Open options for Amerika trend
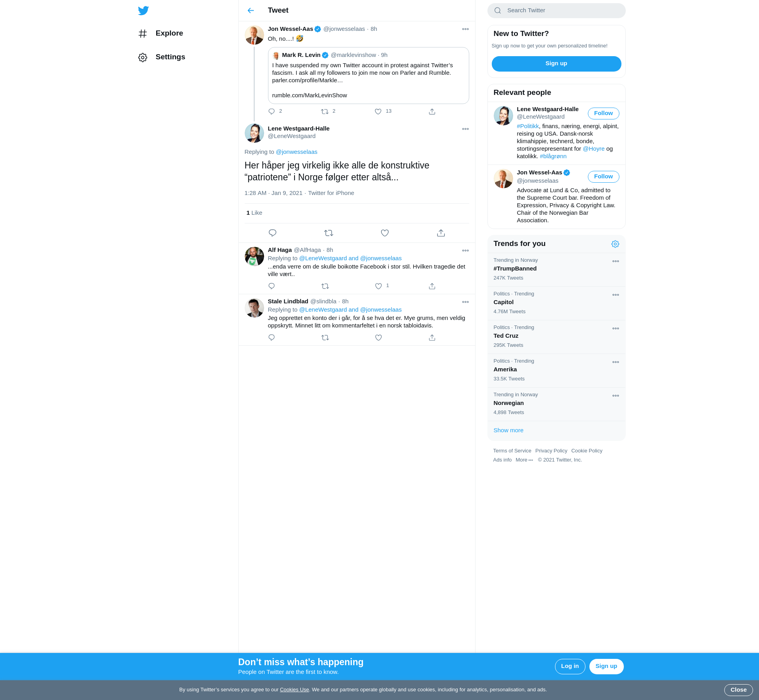The width and height of the screenshot is (759, 700). (616, 362)
